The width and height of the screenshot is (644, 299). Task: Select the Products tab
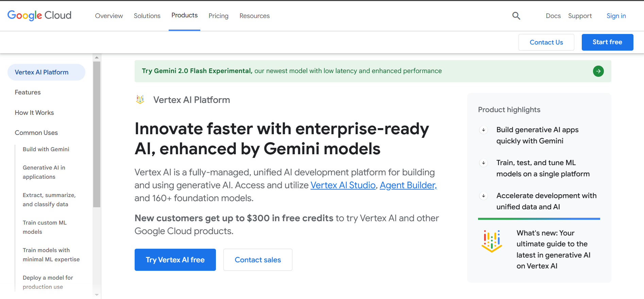pos(184,15)
